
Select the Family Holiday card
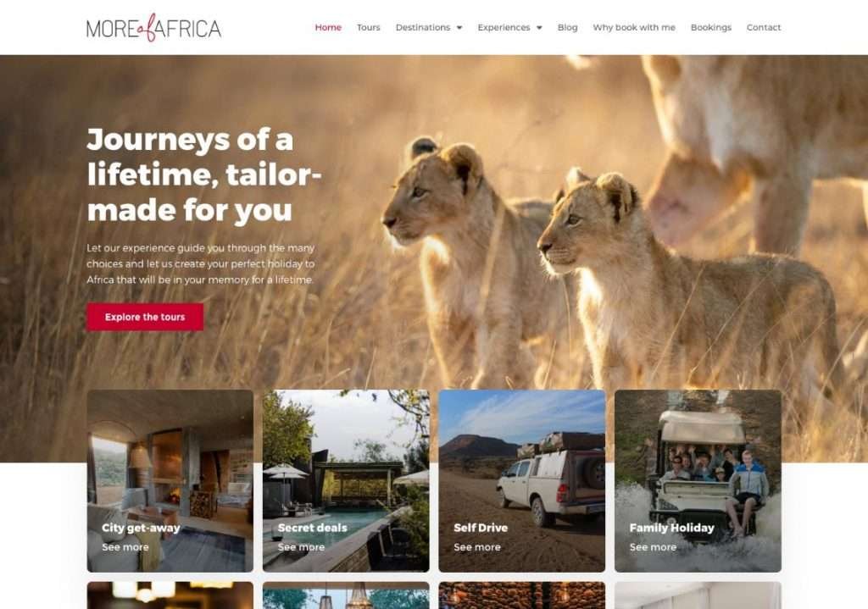(698, 480)
